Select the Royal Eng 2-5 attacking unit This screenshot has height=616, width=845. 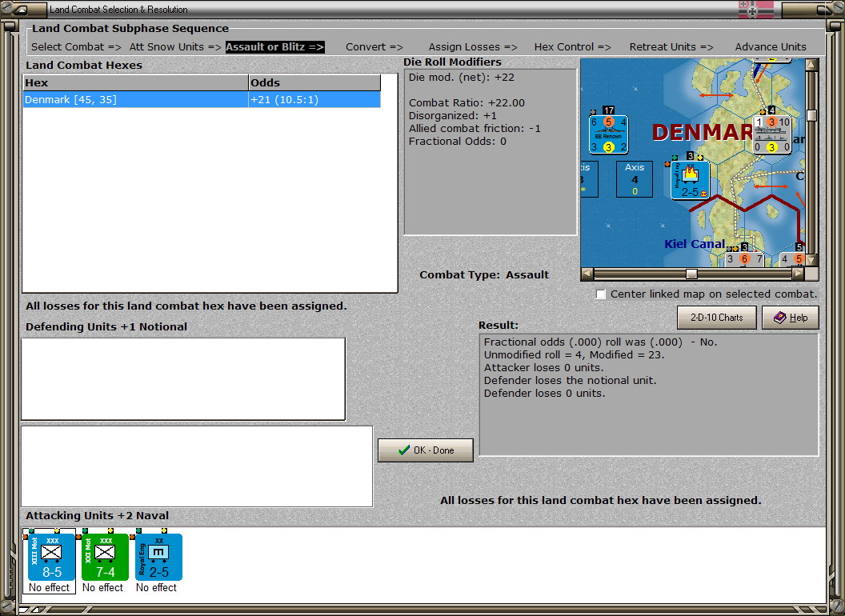158,557
